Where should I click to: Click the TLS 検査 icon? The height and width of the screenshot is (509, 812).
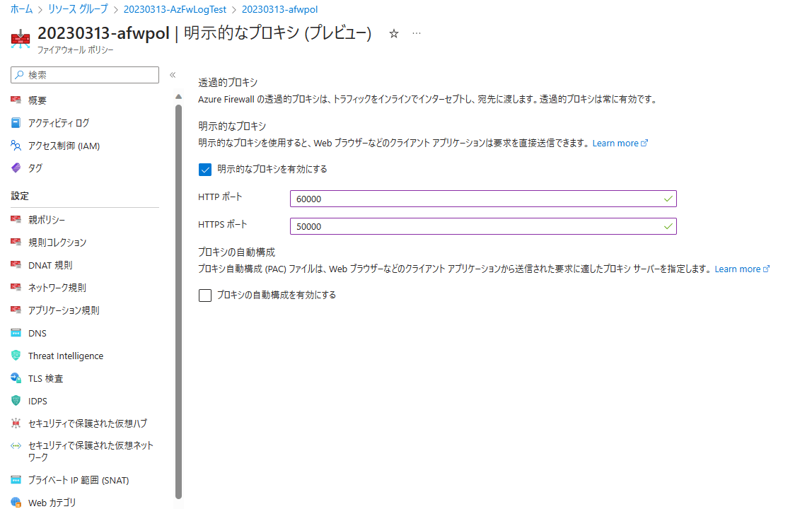16,378
